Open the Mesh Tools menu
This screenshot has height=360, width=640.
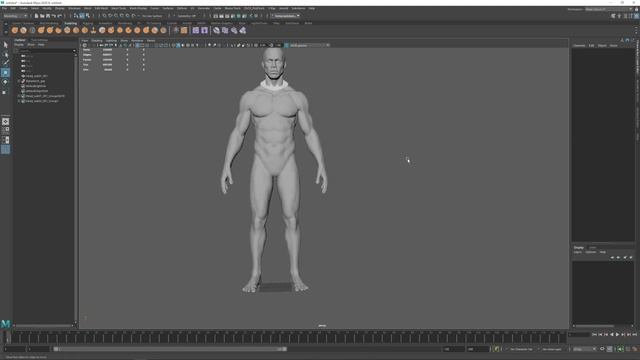119,8
